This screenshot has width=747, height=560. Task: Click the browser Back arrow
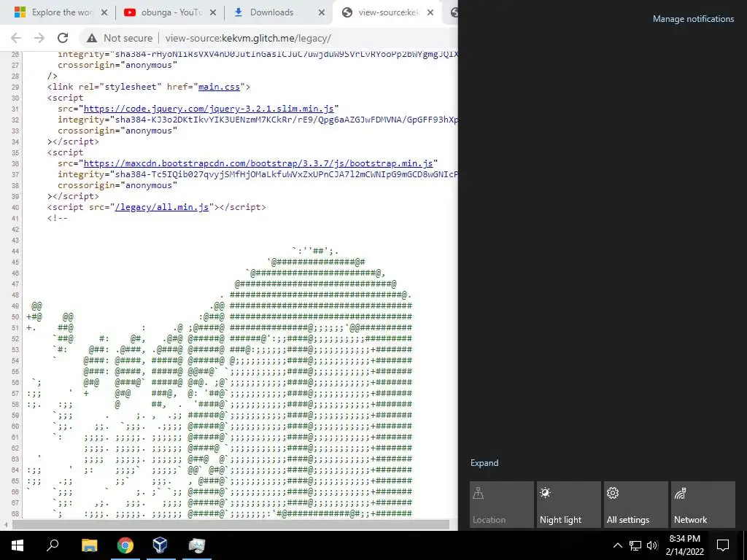point(16,38)
